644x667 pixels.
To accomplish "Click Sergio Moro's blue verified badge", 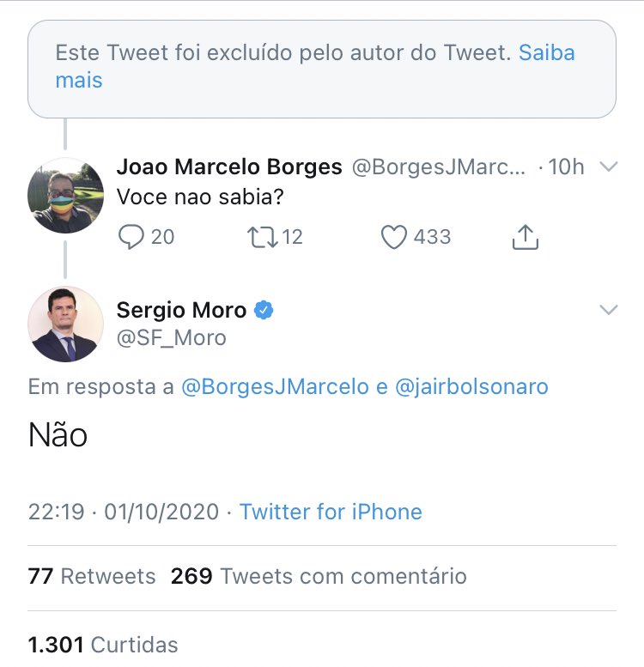I will tap(264, 310).
